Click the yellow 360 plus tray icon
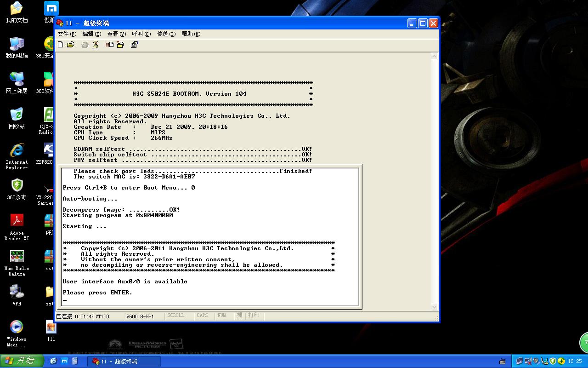588x368 pixels. coord(561,361)
